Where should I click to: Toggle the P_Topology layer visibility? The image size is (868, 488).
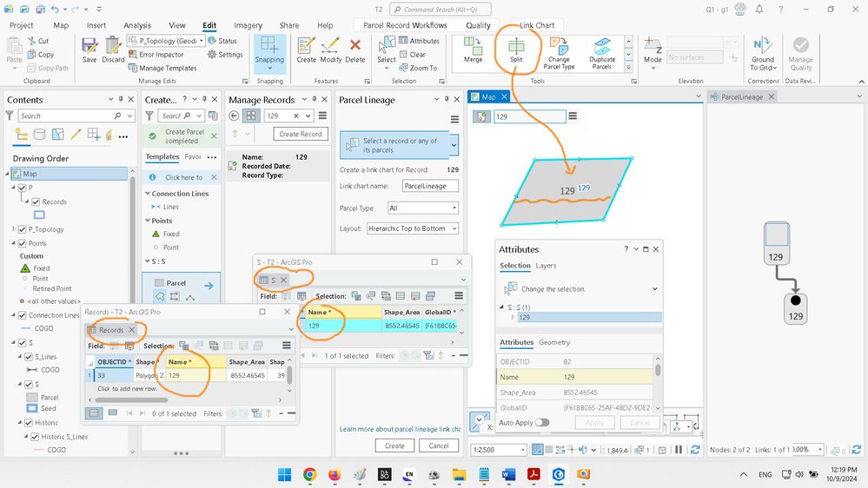(x=22, y=229)
